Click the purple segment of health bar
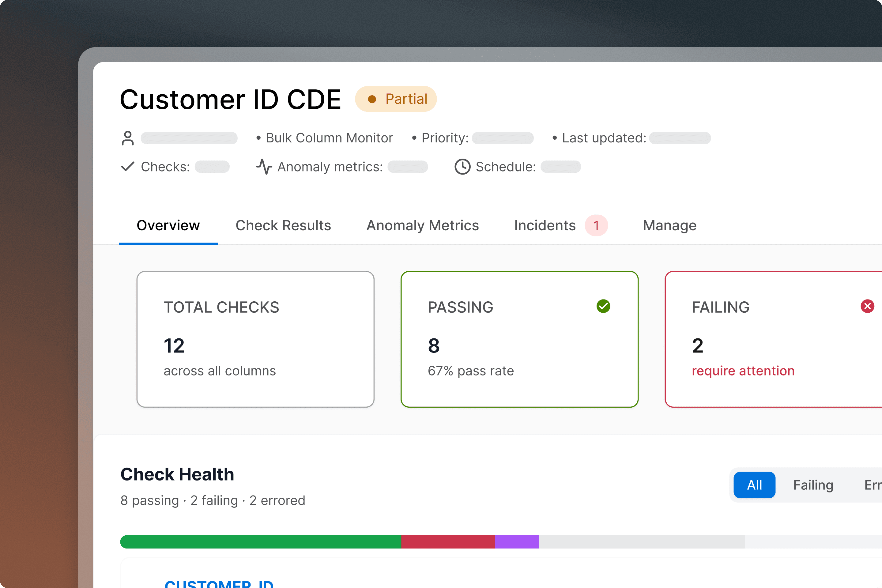 517,542
